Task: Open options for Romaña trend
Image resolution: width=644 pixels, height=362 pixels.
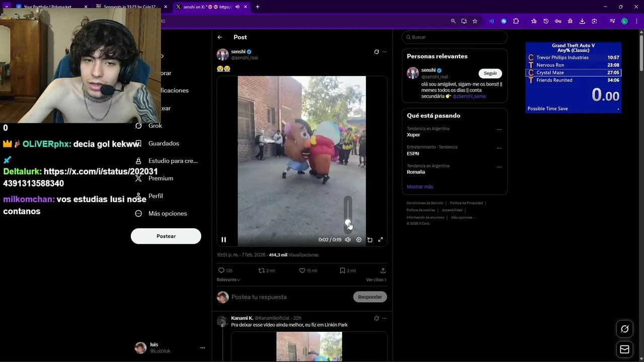Action: 499,166
